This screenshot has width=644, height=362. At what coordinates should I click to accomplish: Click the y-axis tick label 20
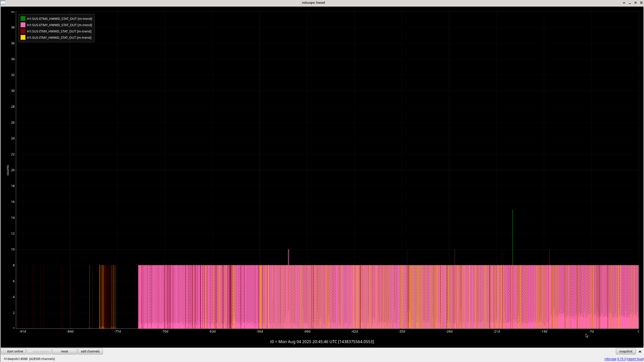pyautogui.click(x=13, y=170)
